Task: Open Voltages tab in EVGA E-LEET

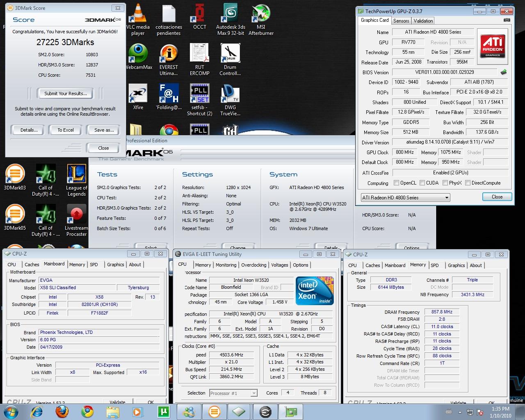Action: (280, 265)
